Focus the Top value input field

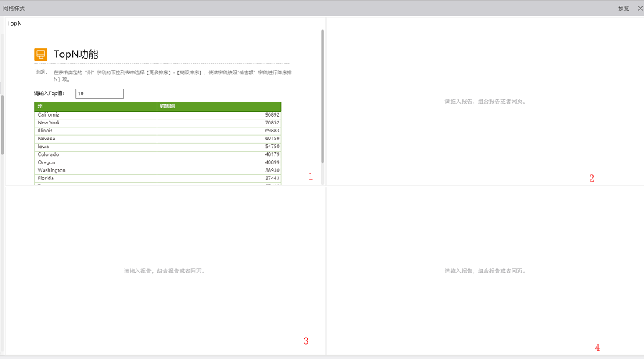pyautogui.click(x=99, y=94)
